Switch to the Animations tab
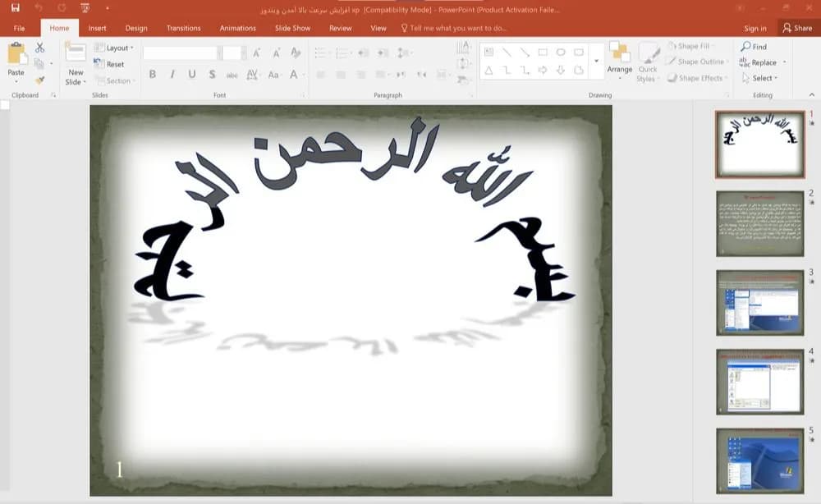Image resolution: width=821 pixels, height=504 pixels. click(x=238, y=28)
